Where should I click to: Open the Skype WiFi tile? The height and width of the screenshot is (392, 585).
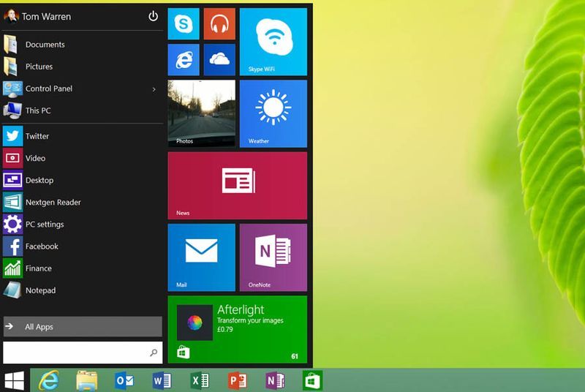tap(273, 42)
